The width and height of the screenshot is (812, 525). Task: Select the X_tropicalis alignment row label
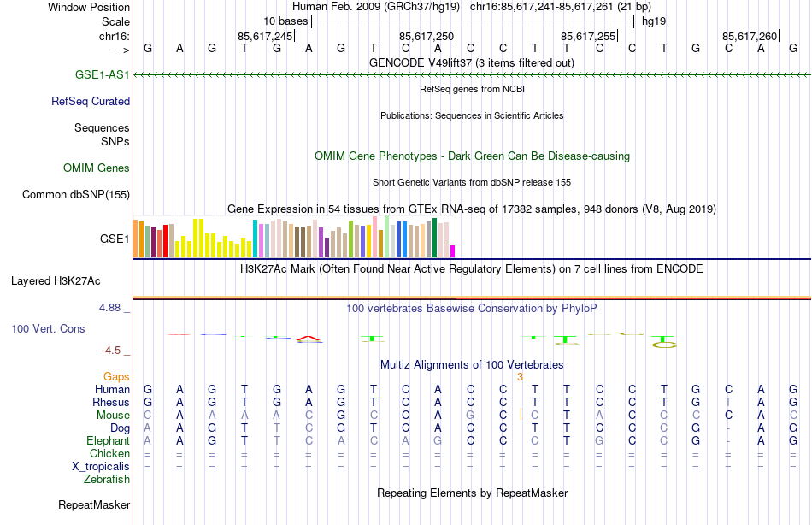point(101,467)
